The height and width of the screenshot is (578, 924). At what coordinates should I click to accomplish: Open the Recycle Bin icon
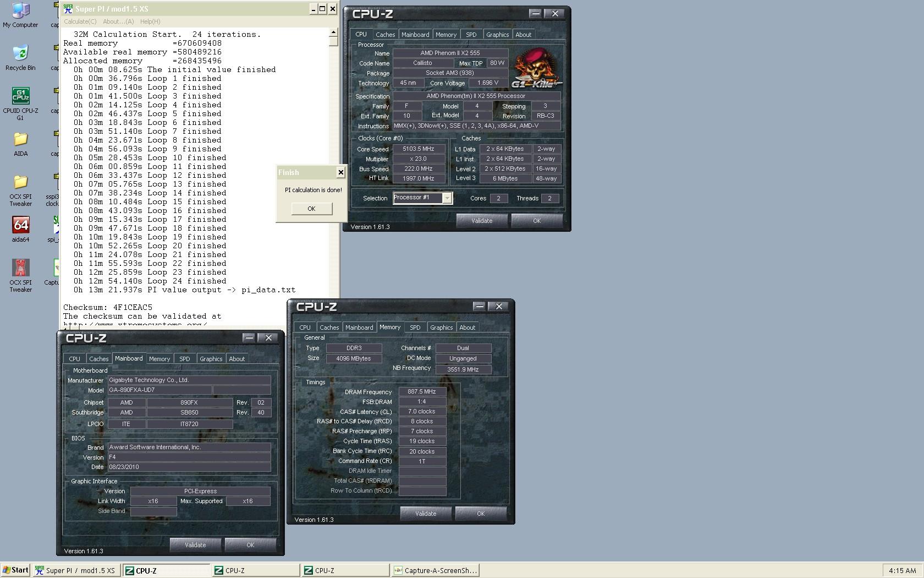click(x=20, y=58)
